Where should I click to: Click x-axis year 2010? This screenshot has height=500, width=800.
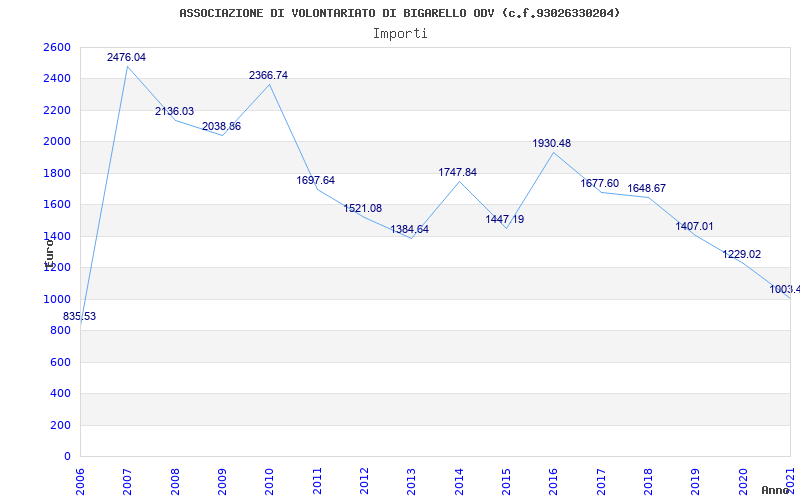(x=269, y=481)
